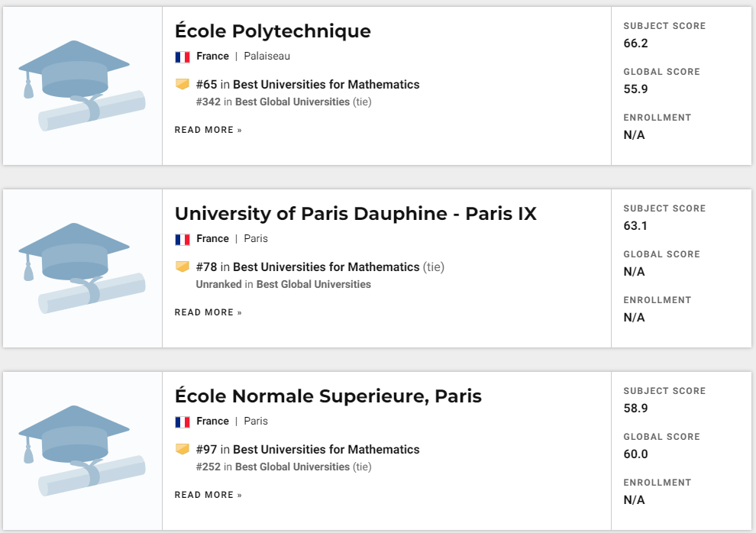Open Best Universities for Mathematics link at #78
Viewport: 756px width, 533px height.
tap(326, 267)
